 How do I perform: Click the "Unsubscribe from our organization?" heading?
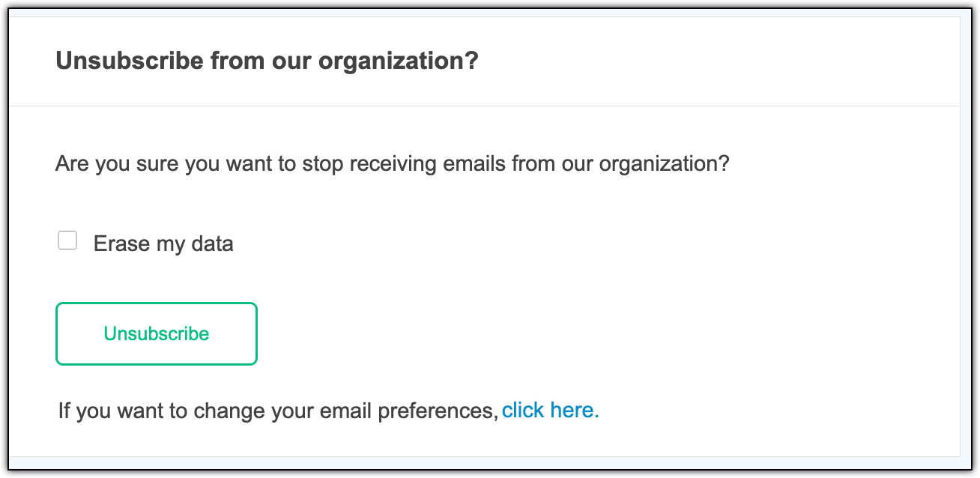(266, 61)
